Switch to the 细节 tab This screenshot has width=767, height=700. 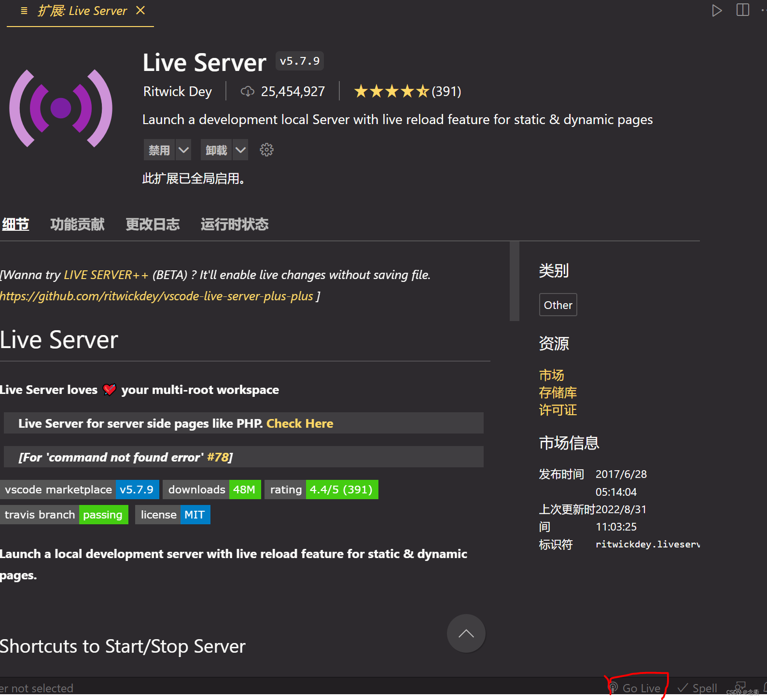coord(15,224)
